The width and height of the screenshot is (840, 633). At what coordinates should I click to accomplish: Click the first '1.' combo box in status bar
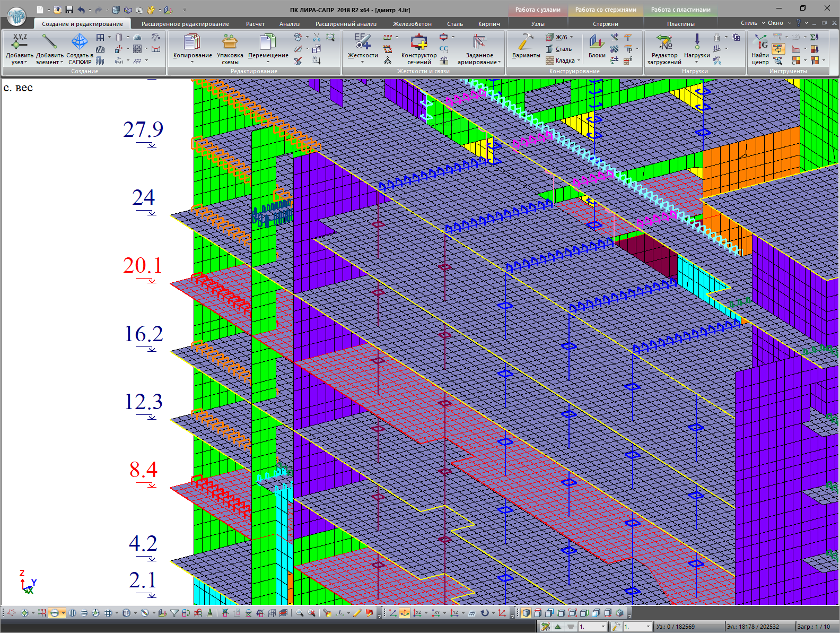tap(591, 627)
